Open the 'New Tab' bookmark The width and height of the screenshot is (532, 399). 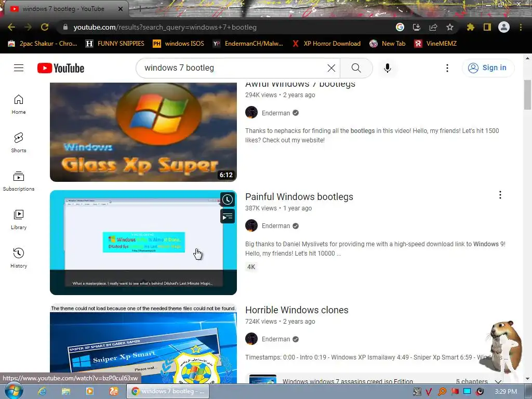click(388, 44)
